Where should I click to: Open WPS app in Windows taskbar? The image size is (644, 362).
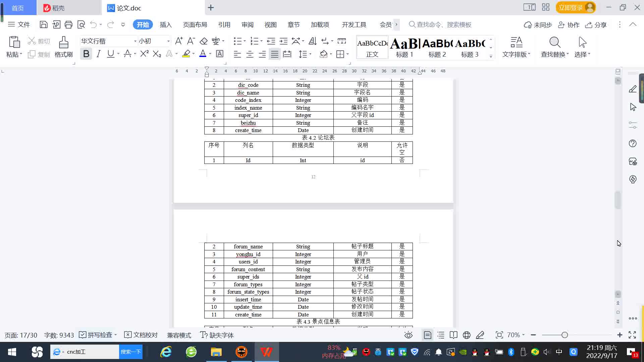pos(267,352)
